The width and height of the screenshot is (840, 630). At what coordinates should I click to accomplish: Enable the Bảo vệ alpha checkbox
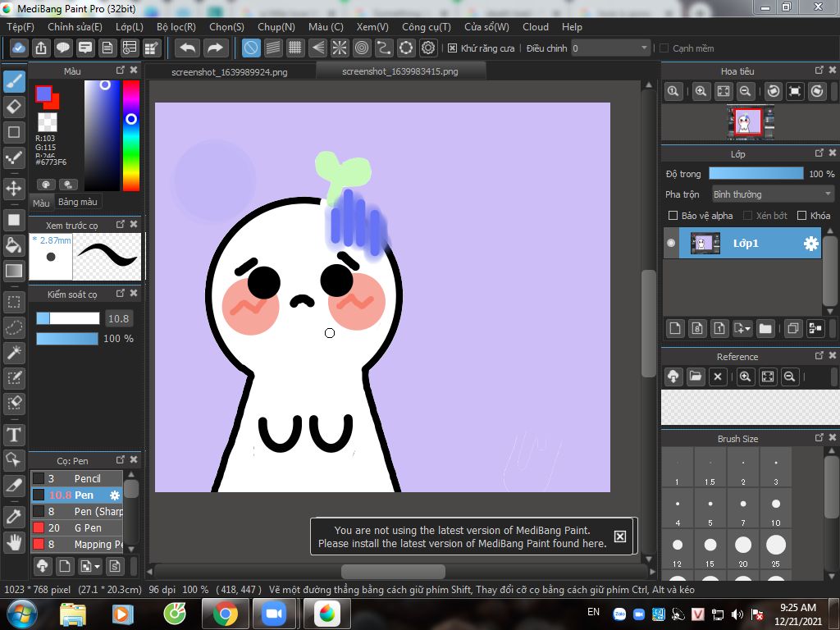click(673, 216)
